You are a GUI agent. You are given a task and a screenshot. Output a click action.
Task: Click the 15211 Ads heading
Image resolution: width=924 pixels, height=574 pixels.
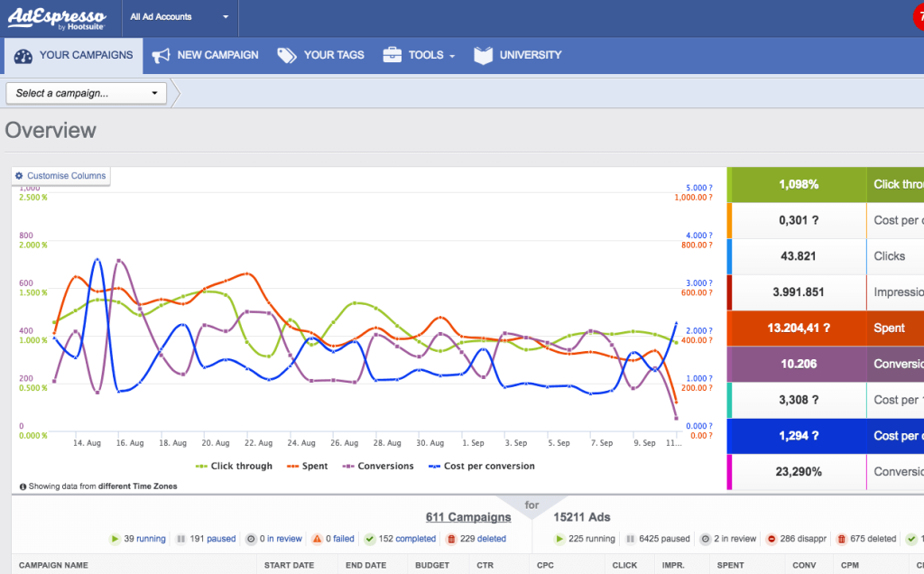(x=582, y=517)
